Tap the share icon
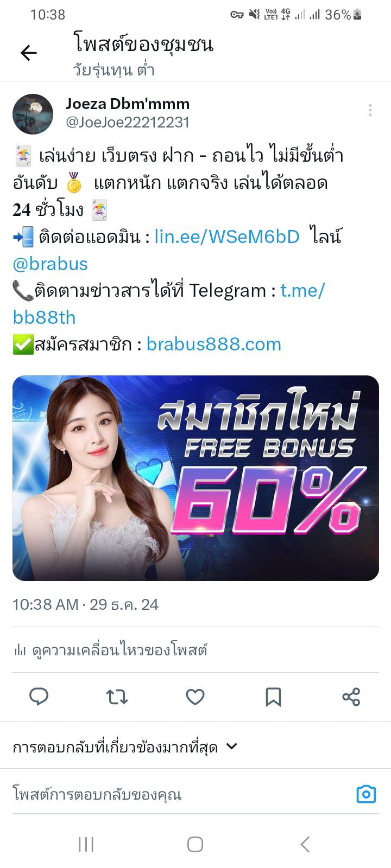 pyautogui.click(x=351, y=697)
